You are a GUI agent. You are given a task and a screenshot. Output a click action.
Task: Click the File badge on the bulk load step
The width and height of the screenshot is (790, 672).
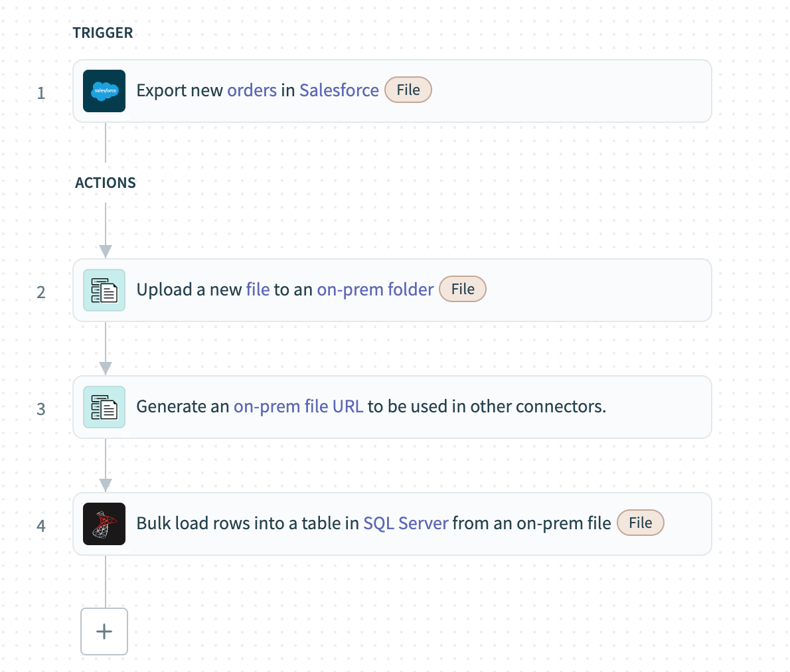[640, 523]
